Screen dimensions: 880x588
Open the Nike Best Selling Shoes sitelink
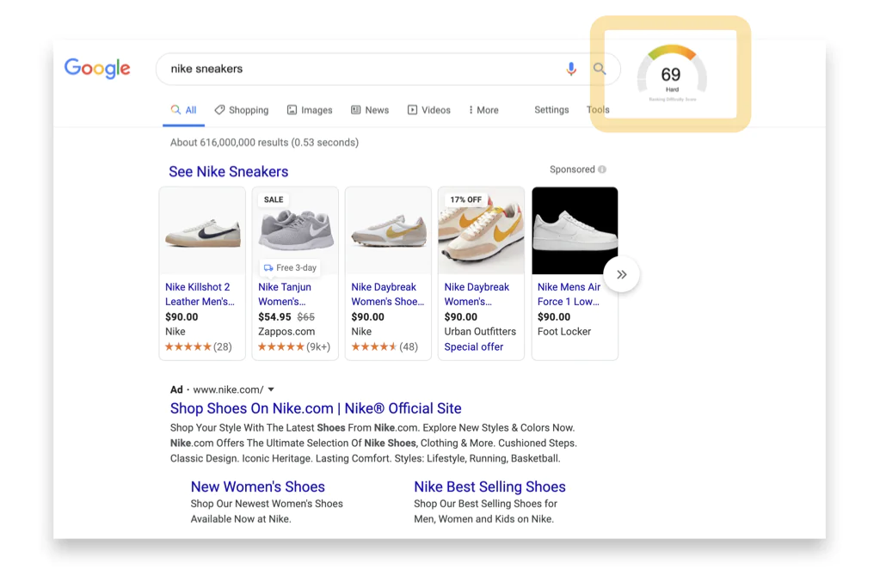489,487
